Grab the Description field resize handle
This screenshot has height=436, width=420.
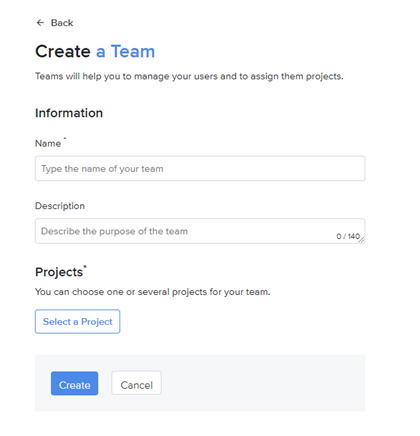point(362,240)
